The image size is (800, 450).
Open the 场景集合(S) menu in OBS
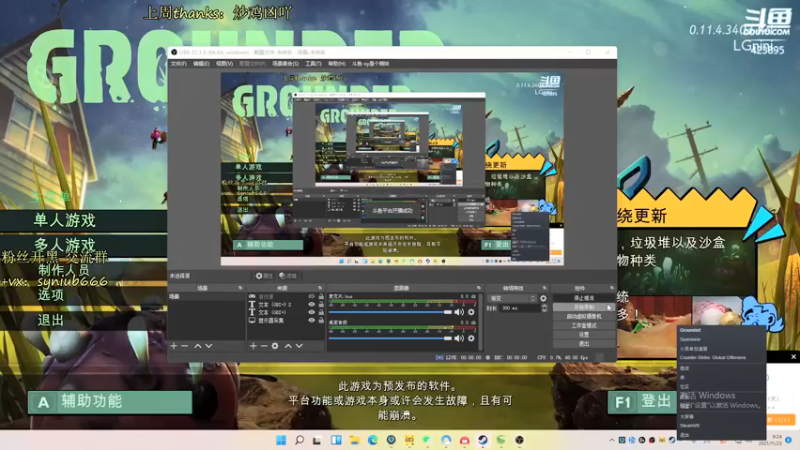click(x=285, y=64)
